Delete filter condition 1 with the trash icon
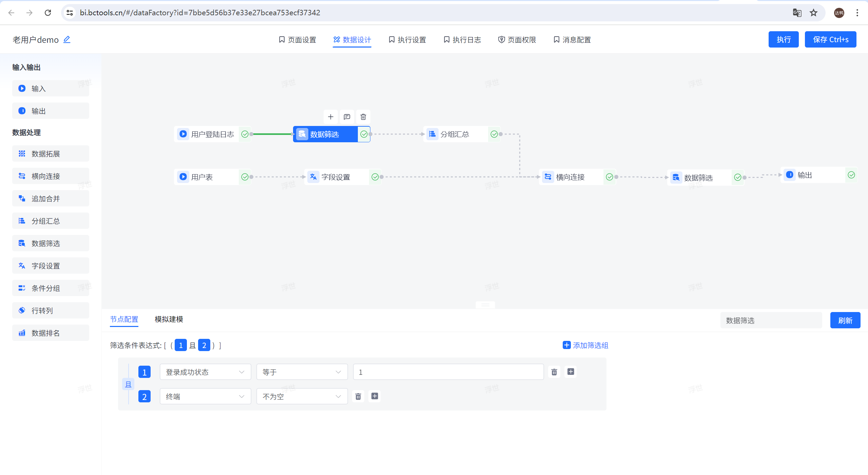This screenshot has width=868, height=475. pos(554,372)
